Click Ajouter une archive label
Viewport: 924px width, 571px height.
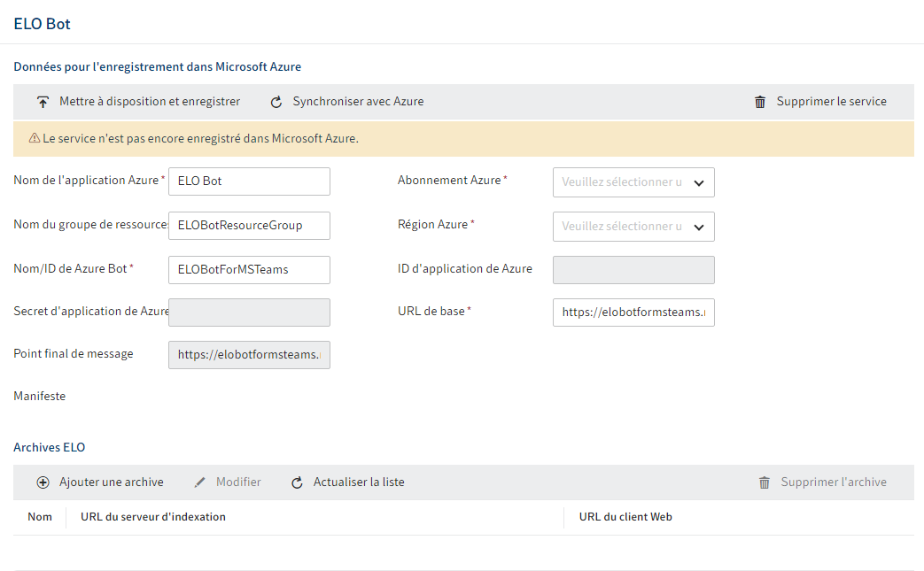[x=112, y=482]
